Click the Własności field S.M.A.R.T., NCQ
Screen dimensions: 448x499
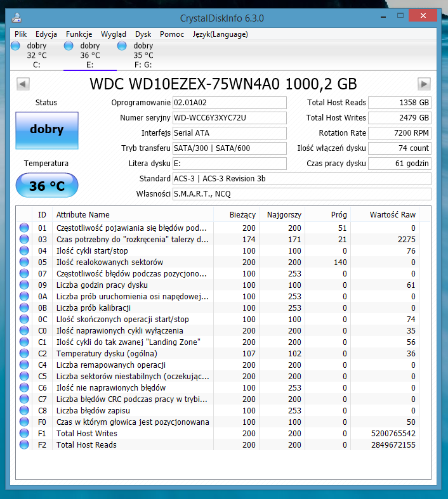pyautogui.click(x=302, y=194)
